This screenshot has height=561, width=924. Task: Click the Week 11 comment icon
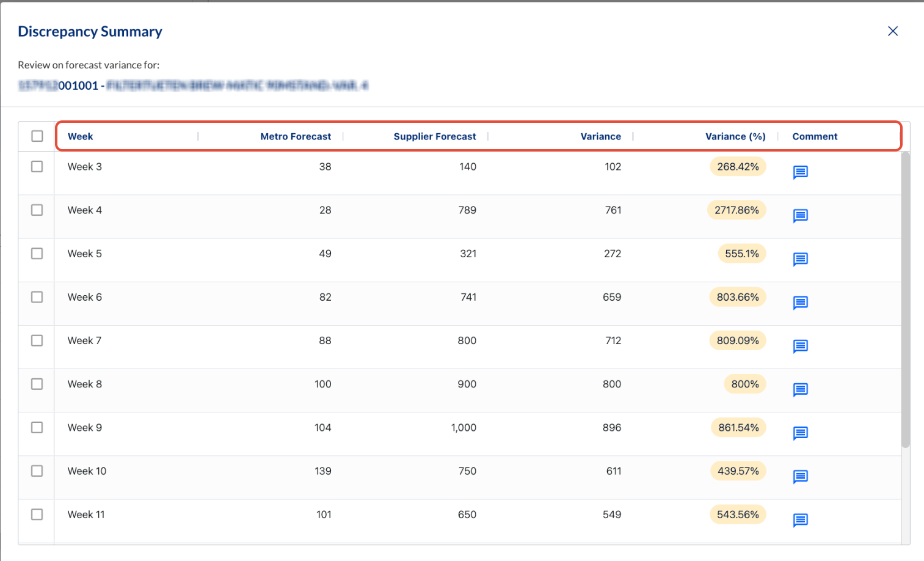(x=800, y=519)
